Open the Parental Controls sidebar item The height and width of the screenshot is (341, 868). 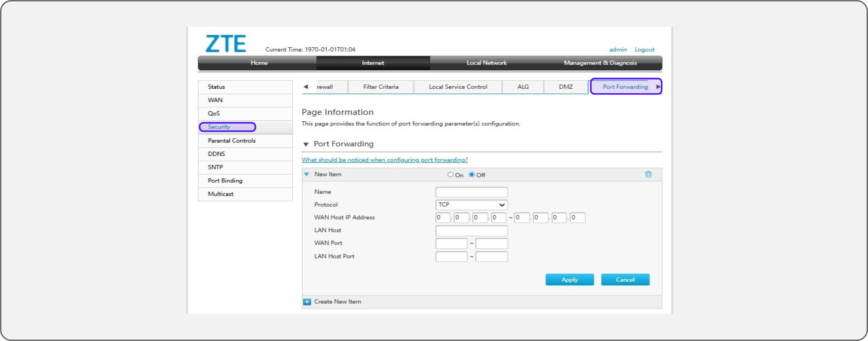[245, 141]
